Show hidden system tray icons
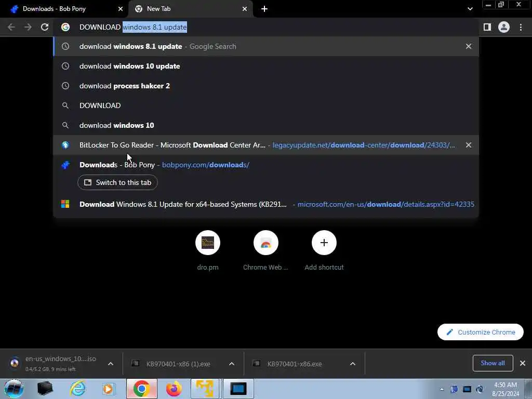 point(442,389)
